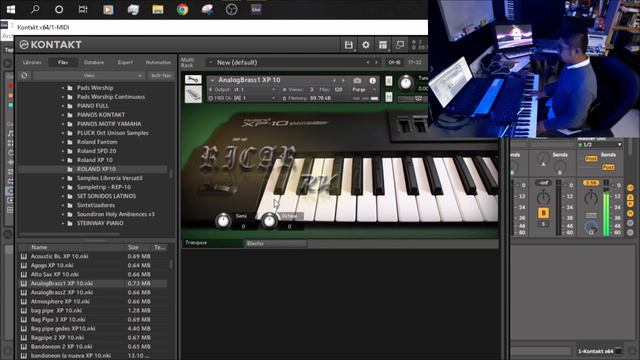Expand the Sintetizadores folder
Image resolution: width=640 pixels, height=360 pixels.
(63, 205)
